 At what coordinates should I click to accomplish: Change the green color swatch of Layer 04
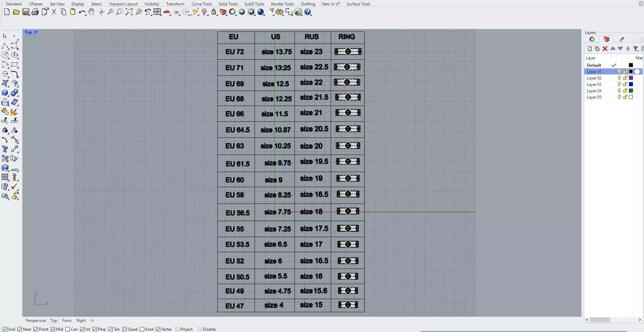tap(631, 91)
